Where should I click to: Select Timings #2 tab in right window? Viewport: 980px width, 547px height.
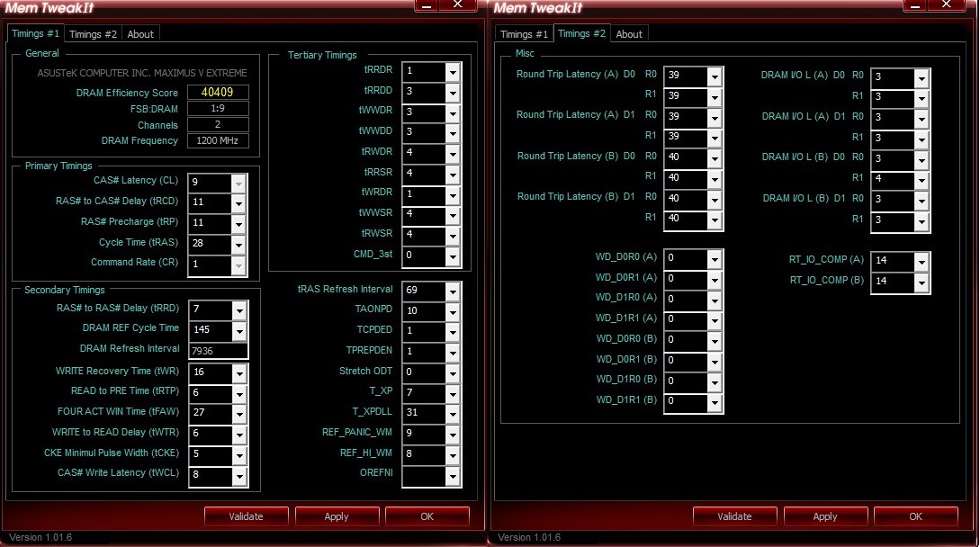coord(581,33)
